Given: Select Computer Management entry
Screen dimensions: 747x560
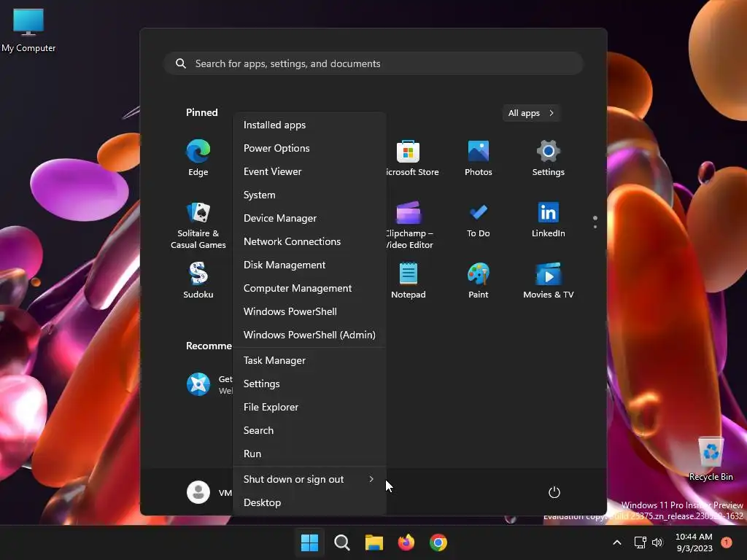Looking at the screenshot, I should coord(309,288).
